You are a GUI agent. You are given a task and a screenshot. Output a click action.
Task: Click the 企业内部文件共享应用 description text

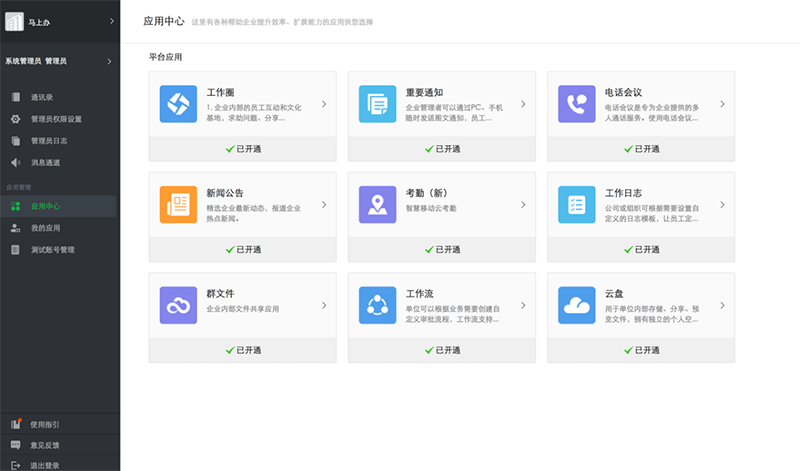click(x=242, y=309)
